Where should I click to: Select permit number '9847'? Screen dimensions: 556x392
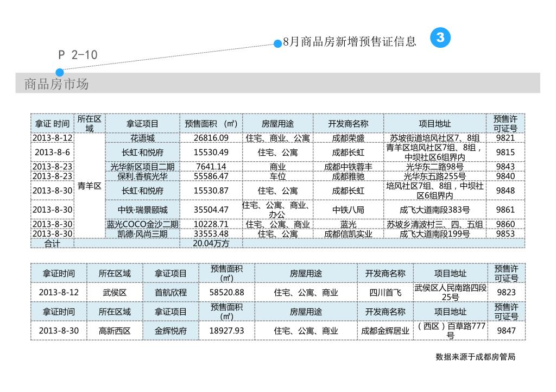coord(507,331)
